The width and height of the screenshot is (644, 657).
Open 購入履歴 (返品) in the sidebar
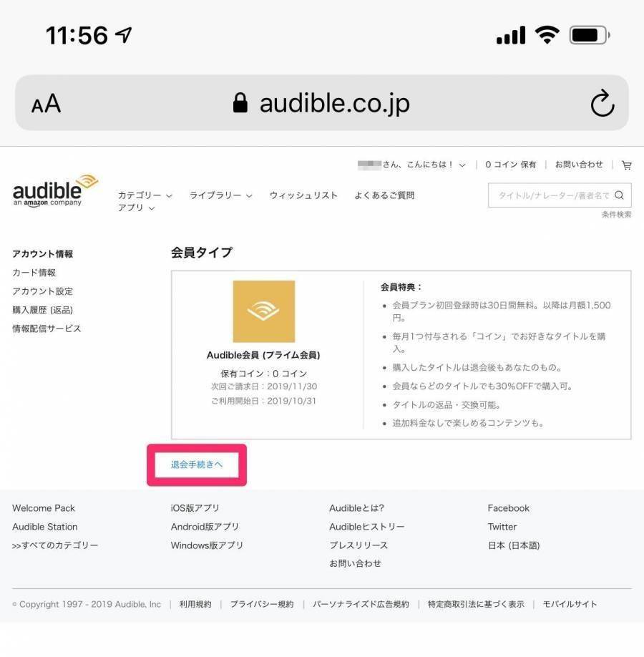pyautogui.click(x=42, y=310)
